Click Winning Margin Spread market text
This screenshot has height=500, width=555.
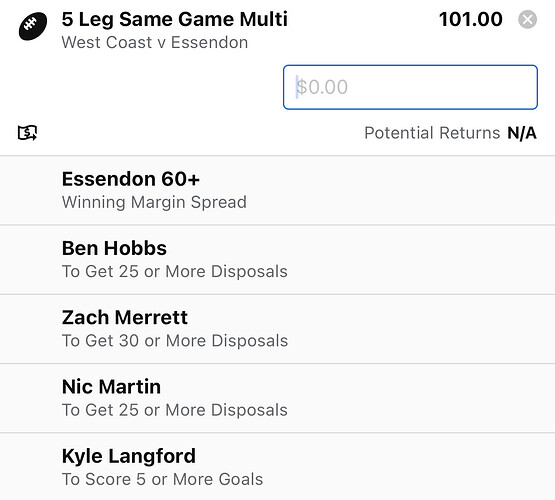154,202
